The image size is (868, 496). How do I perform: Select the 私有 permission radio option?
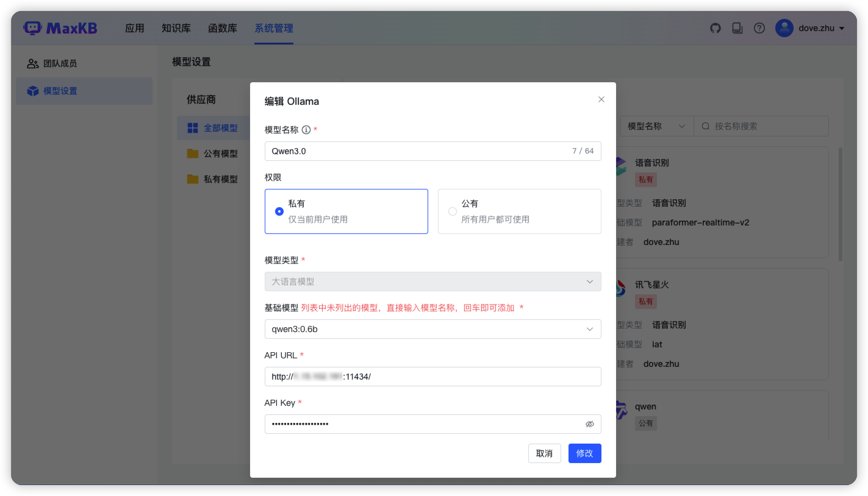pyautogui.click(x=279, y=211)
